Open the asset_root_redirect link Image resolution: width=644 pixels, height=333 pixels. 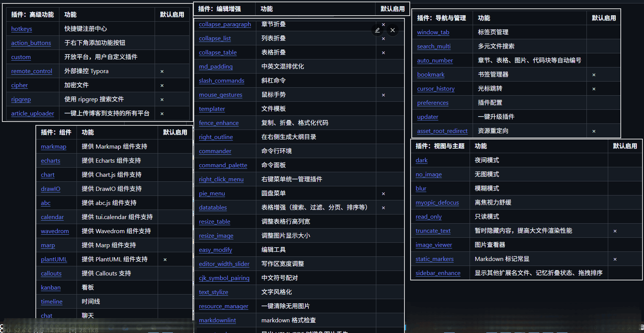tap(443, 131)
